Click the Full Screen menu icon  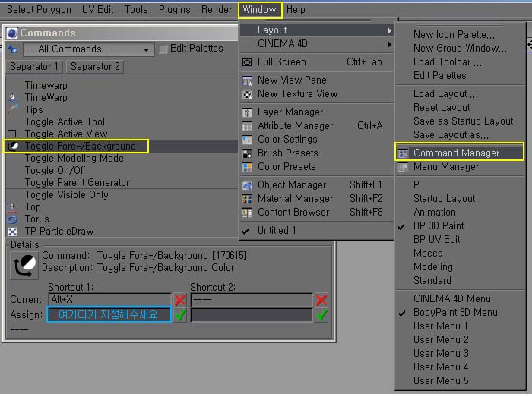(x=247, y=62)
